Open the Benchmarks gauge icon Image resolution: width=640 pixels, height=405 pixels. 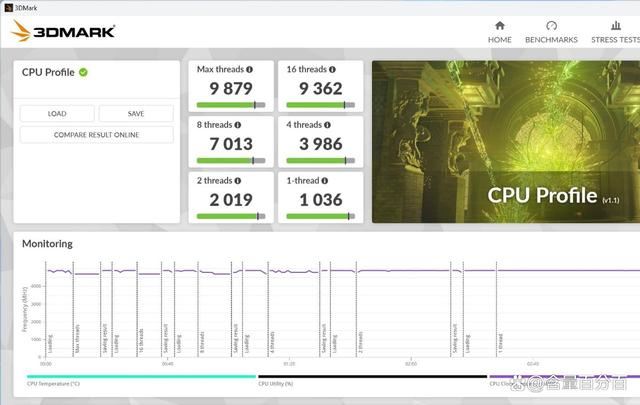point(551,26)
